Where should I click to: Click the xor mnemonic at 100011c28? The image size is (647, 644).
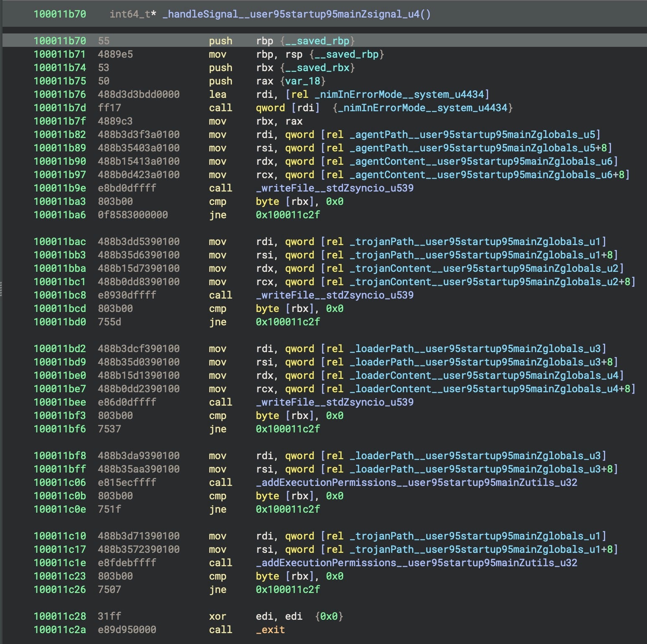coord(217,616)
